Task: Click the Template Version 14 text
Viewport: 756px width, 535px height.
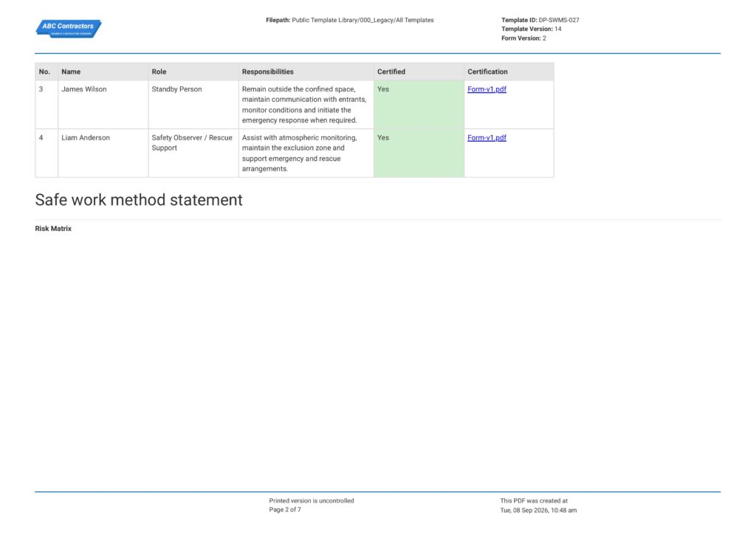Action: (x=532, y=29)
